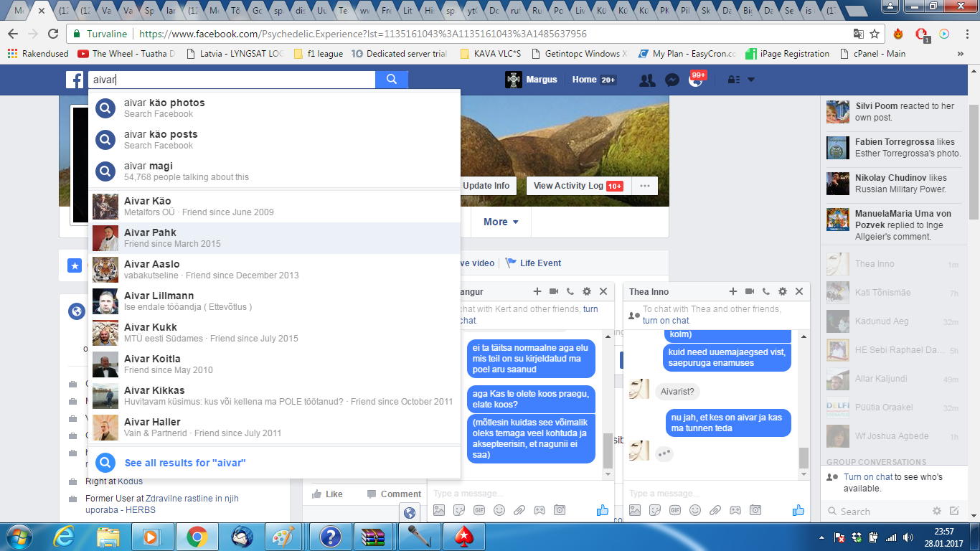The image size is (980, 551).
Task: Bookmark page with Chrome star icon
Action: (875, 34)
